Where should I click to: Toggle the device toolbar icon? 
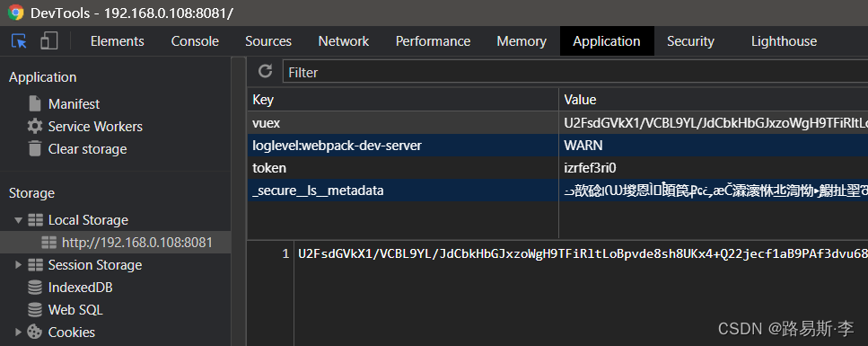(x=49, y=41)
